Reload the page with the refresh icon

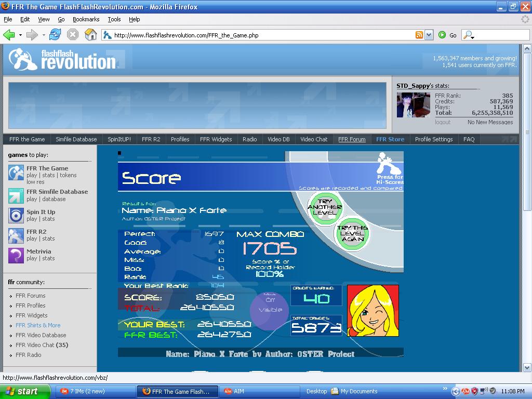[x=55, y=35]
